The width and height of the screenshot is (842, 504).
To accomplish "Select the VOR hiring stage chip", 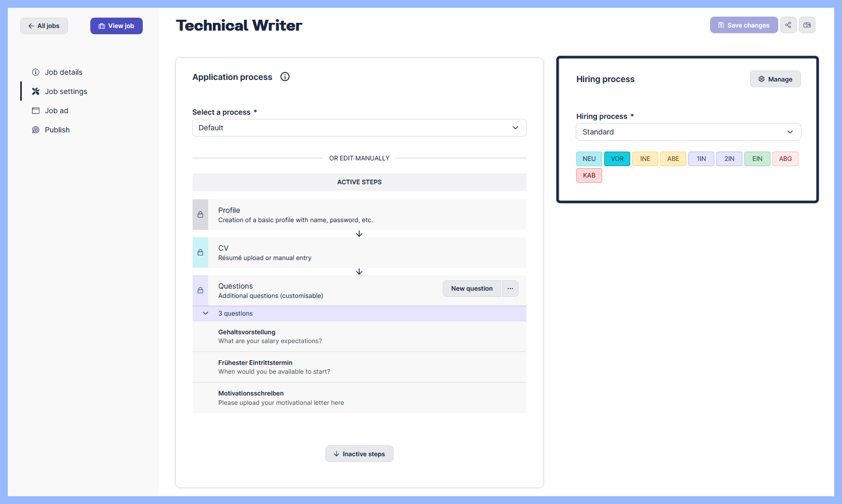I will tap(617, 158).
